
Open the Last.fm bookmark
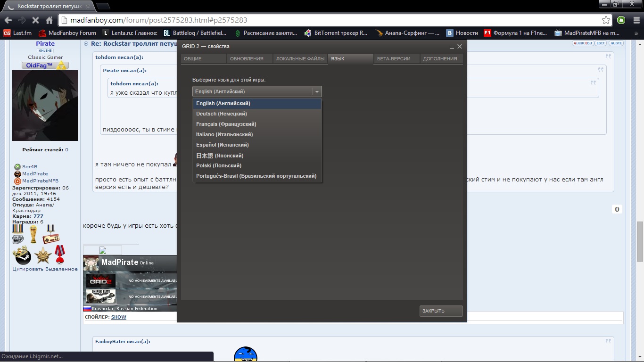coord(18,33)
